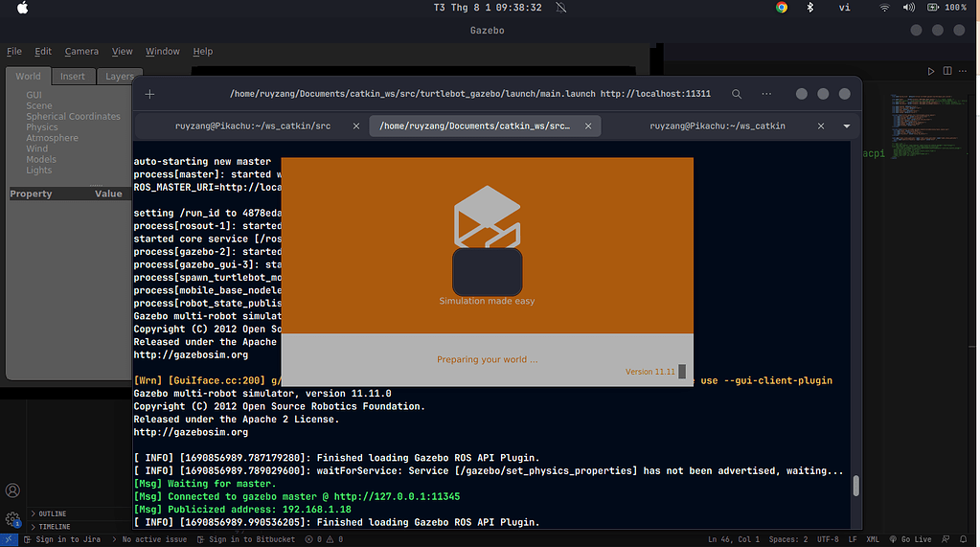The width and height of the screenshot is (980, 547).
Task: Select the UTF-8 encoding indicator
Action: tap(828, 539)
